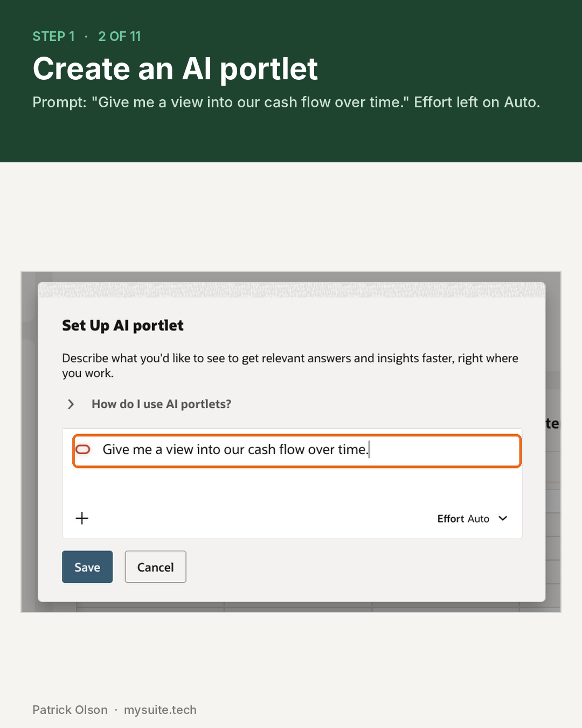Image resolution: width=582 pixels, height=728 pixels.
Task: Save the AI portlet setup
Action: coord(87,567)
